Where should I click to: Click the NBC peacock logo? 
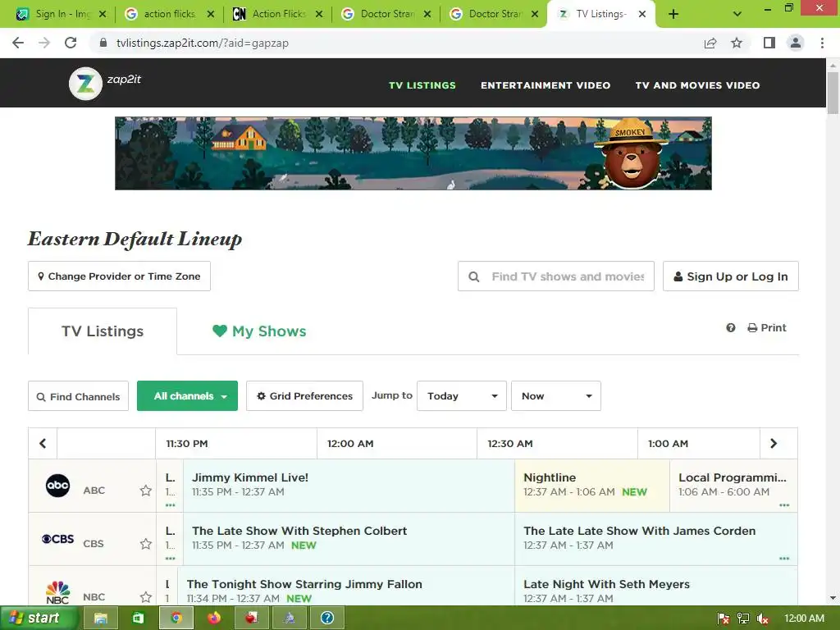tap(58, 592)
